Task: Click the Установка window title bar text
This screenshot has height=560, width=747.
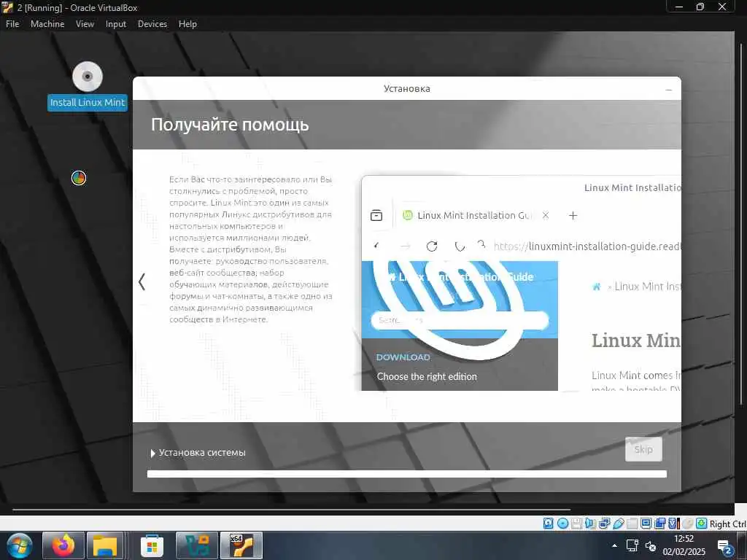Action: tap(407, 88)
